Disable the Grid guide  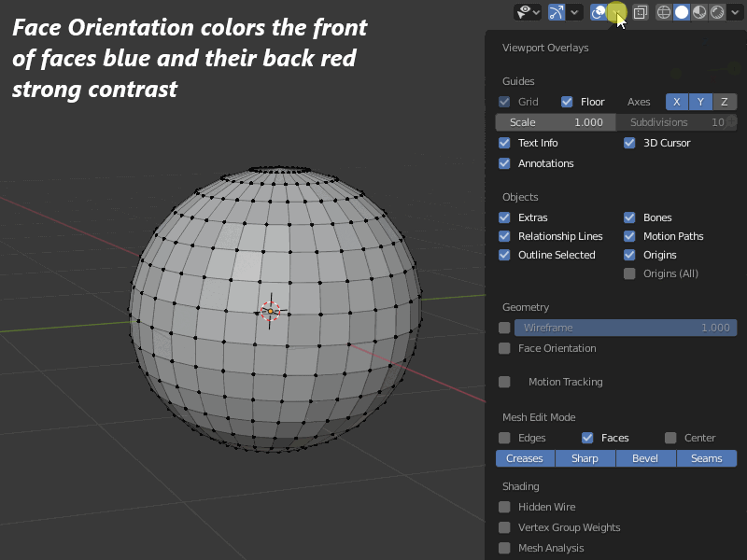(503, 102)
